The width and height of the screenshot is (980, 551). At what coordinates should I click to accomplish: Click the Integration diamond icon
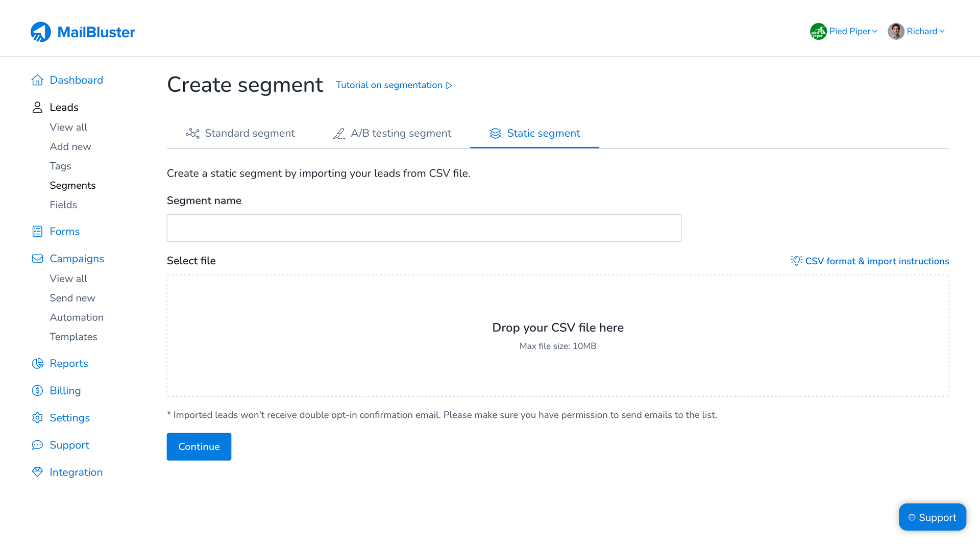click(37, 472)
